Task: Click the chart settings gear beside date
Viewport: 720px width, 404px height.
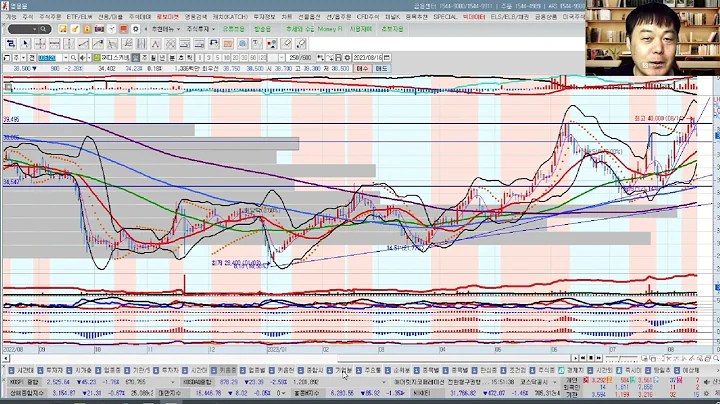Action: pos(348,57)
